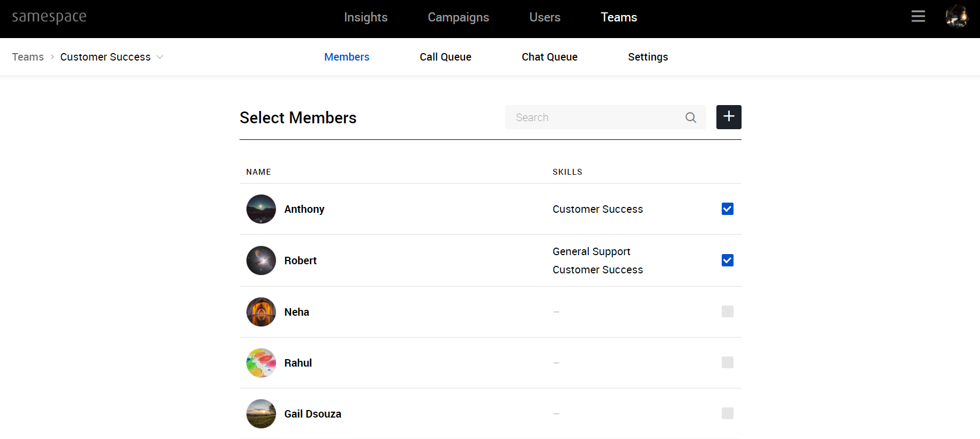Click the add member plus button
The height and width of the screenshot is (439, 980).
(729, 117)
